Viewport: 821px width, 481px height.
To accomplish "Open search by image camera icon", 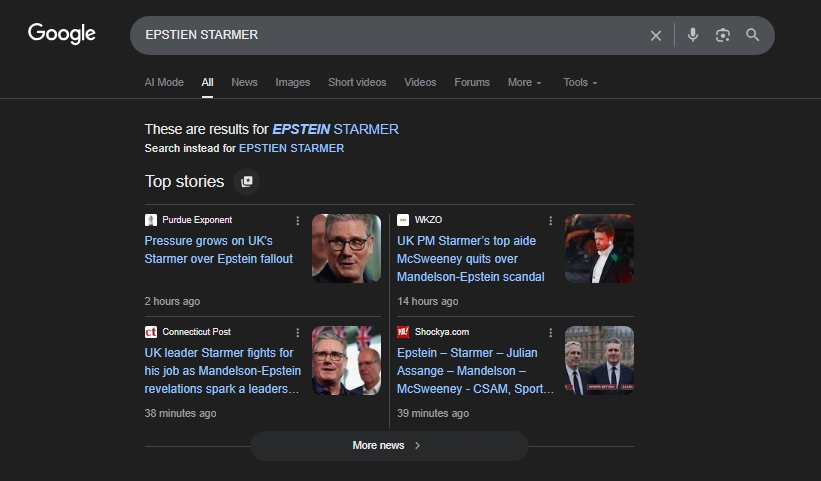I will (x=723, y=35).
